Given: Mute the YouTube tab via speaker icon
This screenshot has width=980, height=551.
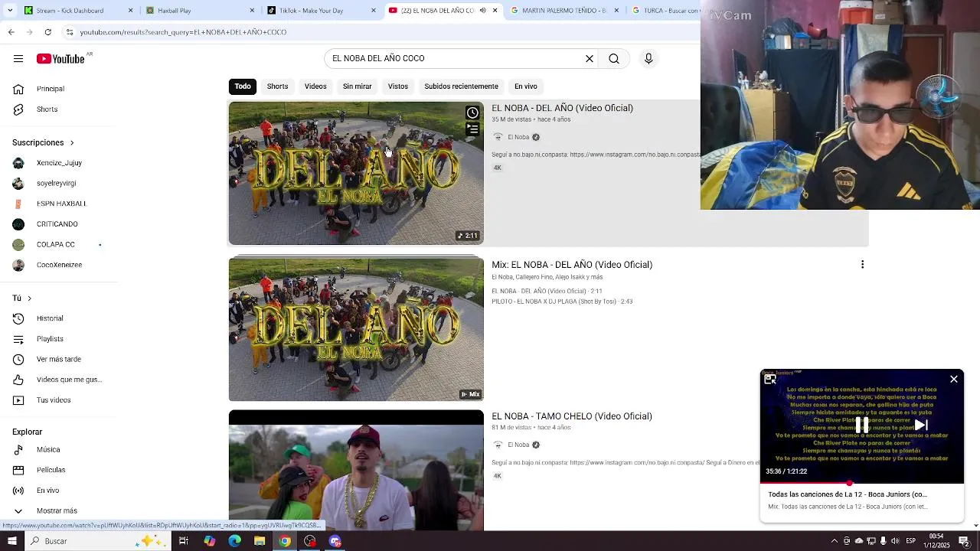Looking at the screenshot, I should [482, 11].
